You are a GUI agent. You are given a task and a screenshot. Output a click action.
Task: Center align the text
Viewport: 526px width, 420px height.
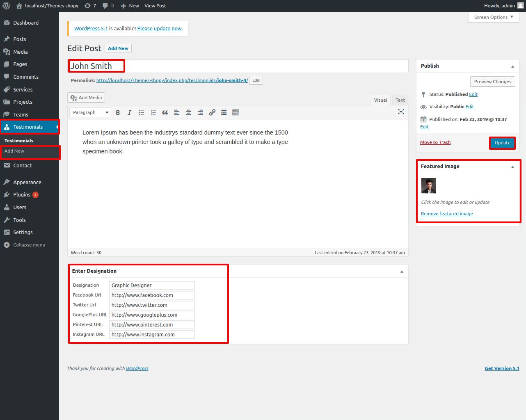click(188, 112)
